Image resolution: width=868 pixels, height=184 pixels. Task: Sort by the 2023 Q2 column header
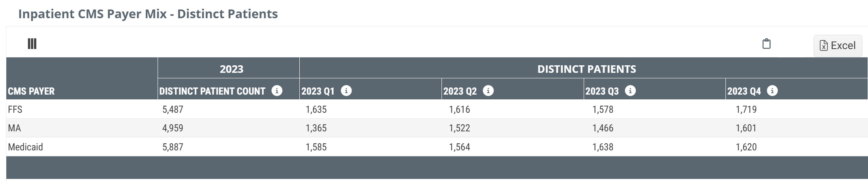coord(460,91)
